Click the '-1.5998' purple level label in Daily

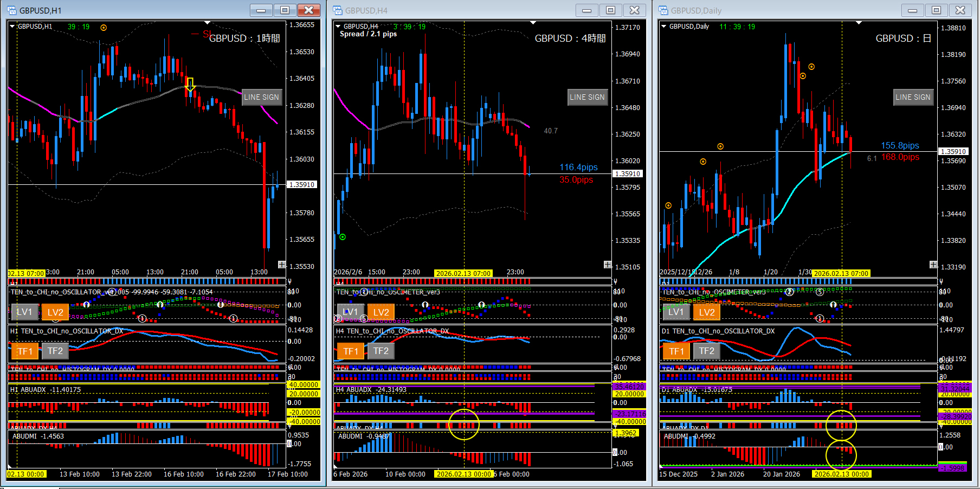point(953,468)
